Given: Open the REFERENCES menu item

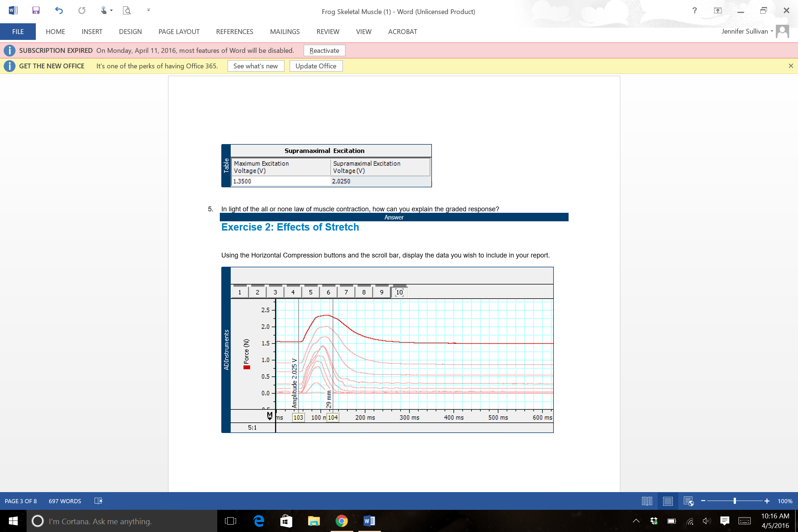Looking at the screenshot, I should pyautogui.click(x=235, y=31).
